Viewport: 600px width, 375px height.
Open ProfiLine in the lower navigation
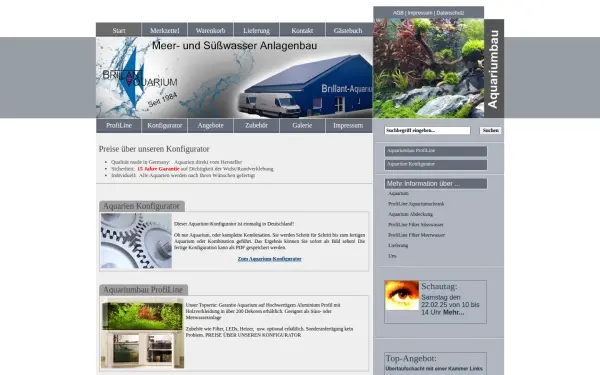(119, 126)
